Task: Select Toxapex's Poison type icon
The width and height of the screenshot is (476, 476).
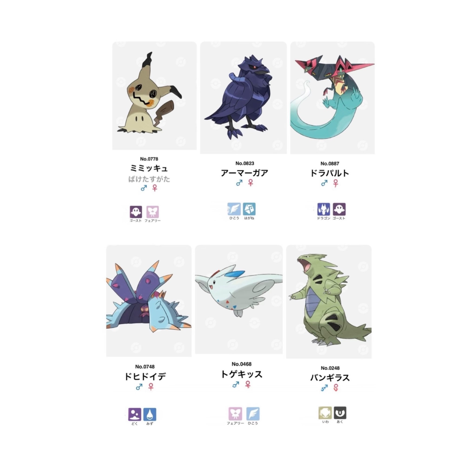Action: click(x=135, y=414)
